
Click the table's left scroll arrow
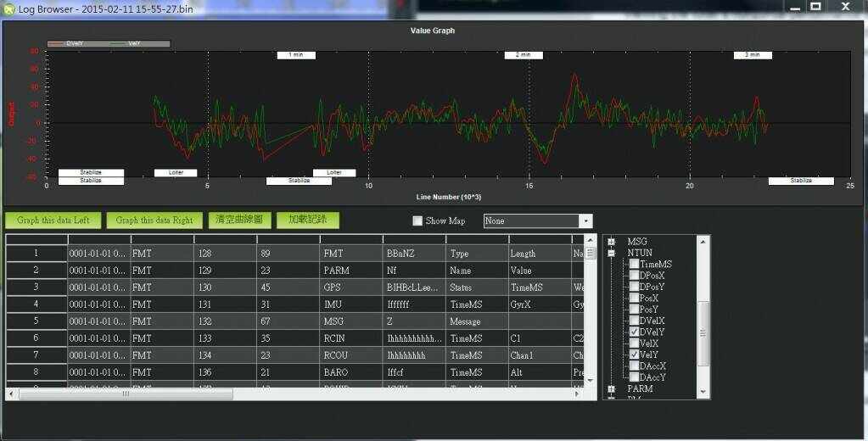pos(11,394)
